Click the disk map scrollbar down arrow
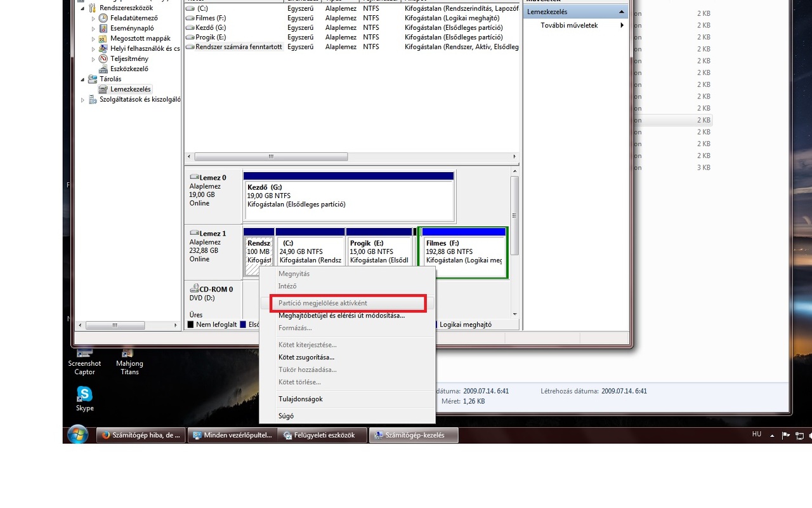Image resolution: width=812 pixels, height=508 pixels. (514, 314)
